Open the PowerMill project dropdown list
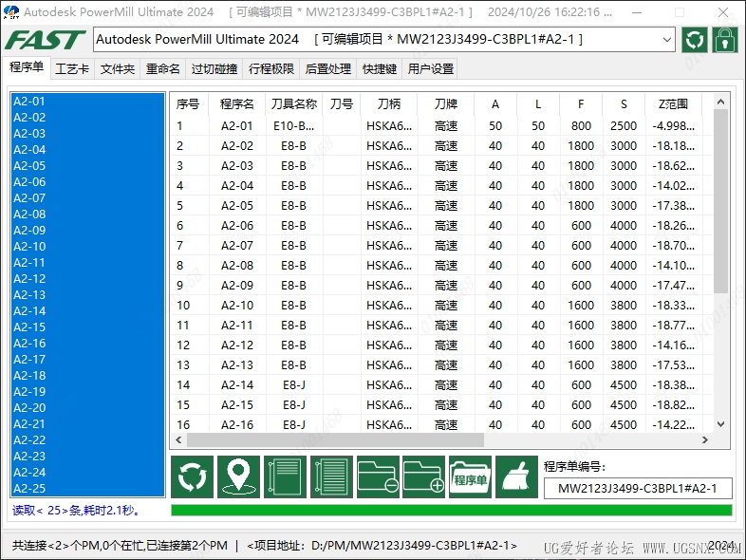This screenshot has width=746, height=560. pos(663,40)
